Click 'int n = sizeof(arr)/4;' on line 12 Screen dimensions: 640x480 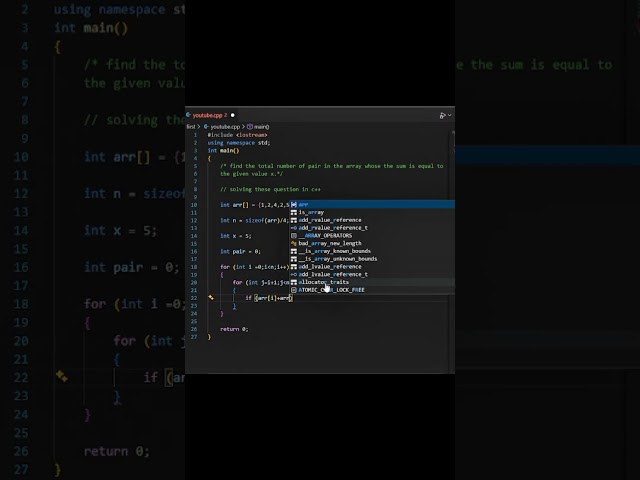tap(254, 220)
